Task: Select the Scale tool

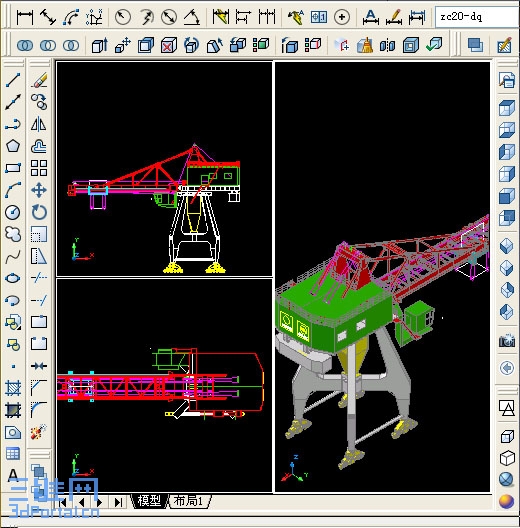Action: [39, 234]
